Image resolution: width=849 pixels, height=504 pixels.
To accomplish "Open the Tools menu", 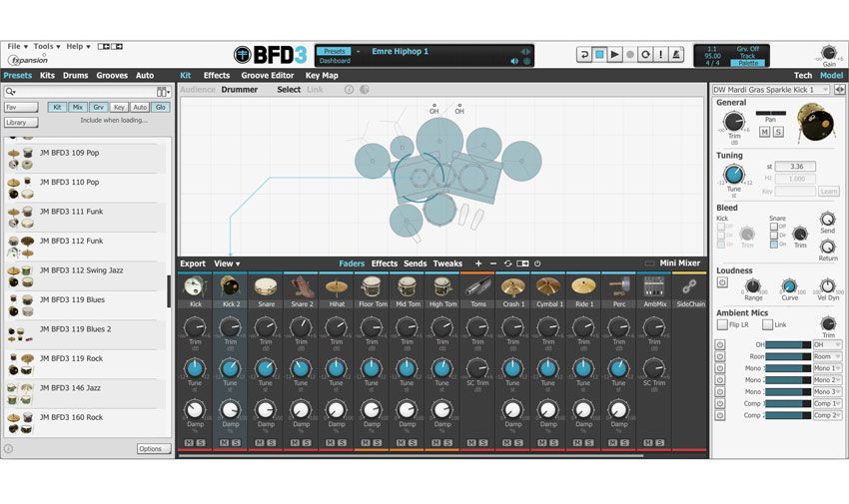I will tap(47, 47).
